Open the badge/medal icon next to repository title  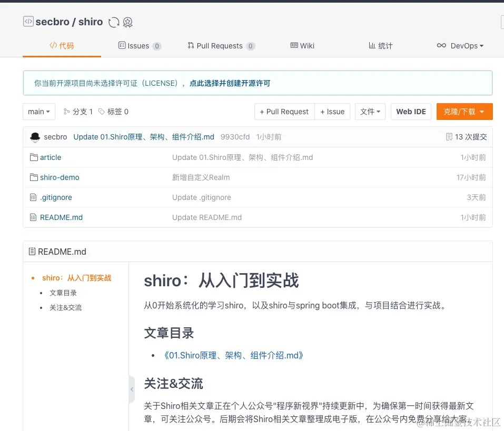click(x=128, y=22)
